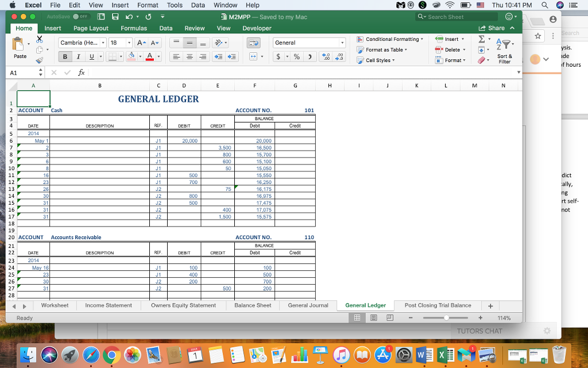Click the Merge & Center icon
This screenshot has width=588, height=368.
(253, 57)
